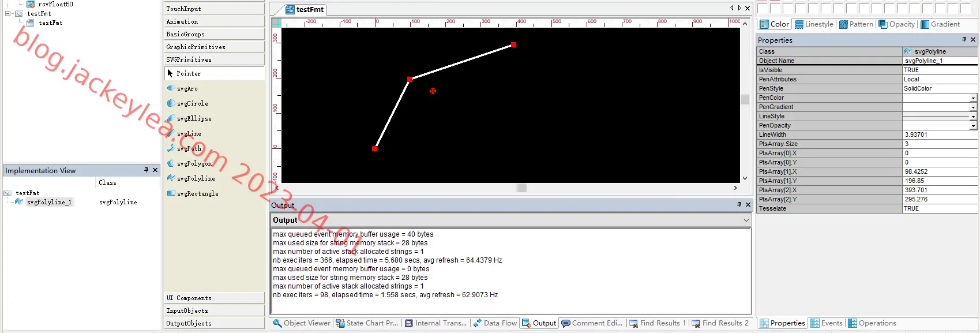Pick the svgCircle primitive

tap(192, 103)
